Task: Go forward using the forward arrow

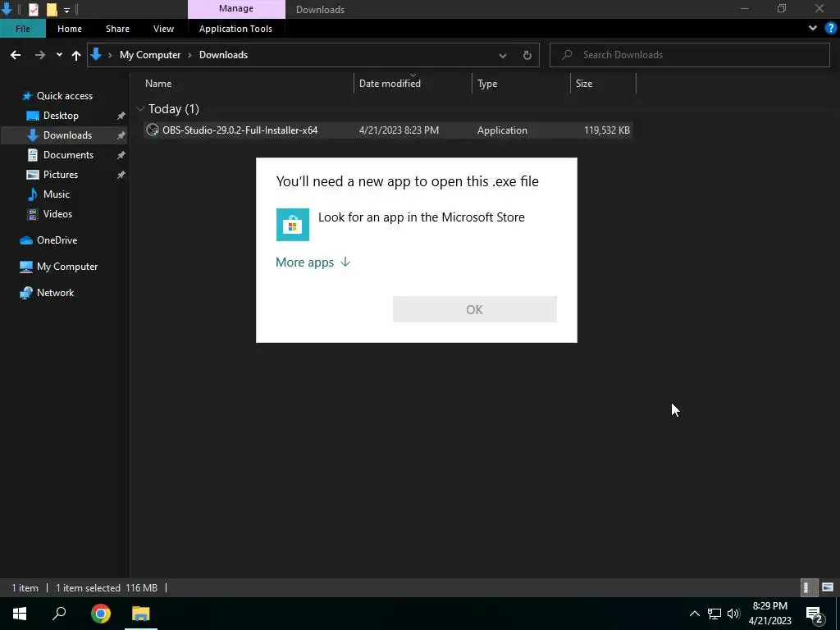Action: [39, 55]
